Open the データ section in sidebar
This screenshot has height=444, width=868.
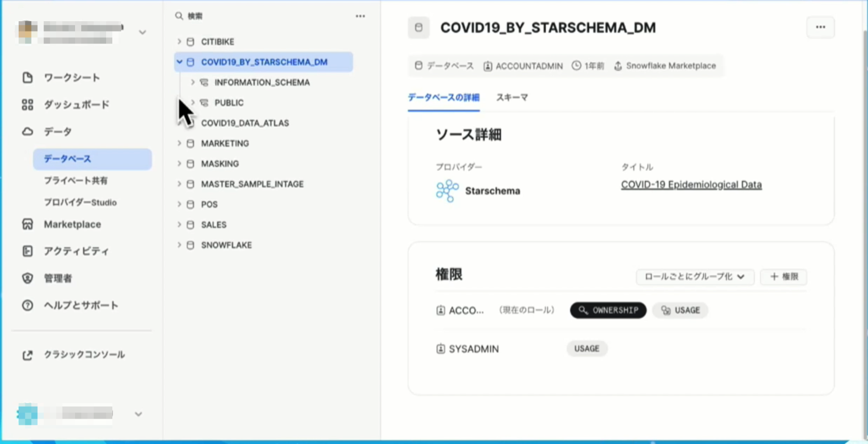[x=57, y=131]
